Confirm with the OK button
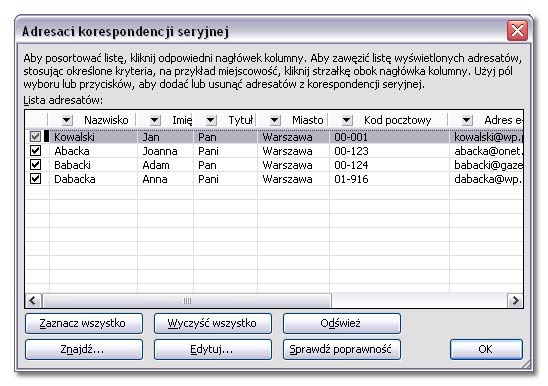548x386 pixels. pos(486,349)
